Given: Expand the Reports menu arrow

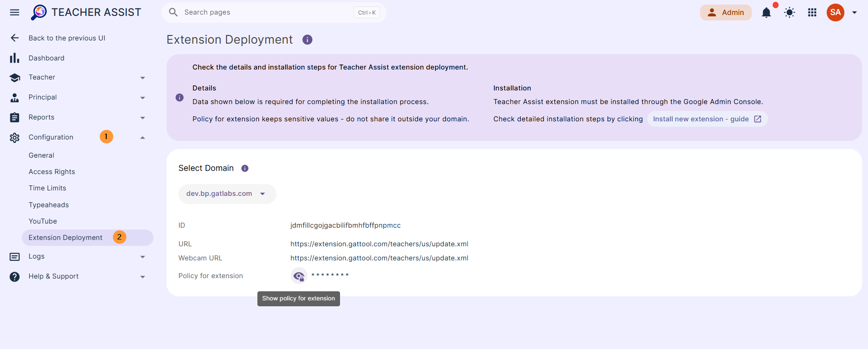Looking at the screenshot, I should pyautogui.click(x=143, y=118).
